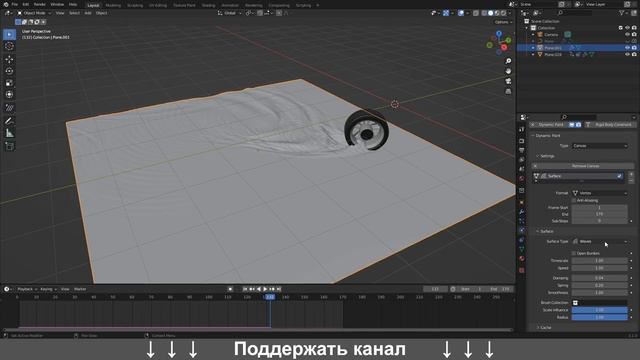The width and height of the screenshot is (640, 360).
Task: Open the timeline Playback menu
Action: [26, 289]
